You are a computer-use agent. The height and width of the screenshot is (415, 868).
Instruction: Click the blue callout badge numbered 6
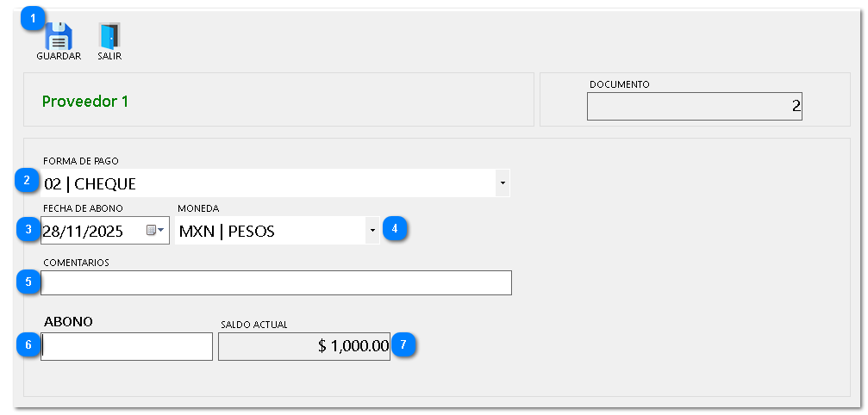[x=28, y=345]
